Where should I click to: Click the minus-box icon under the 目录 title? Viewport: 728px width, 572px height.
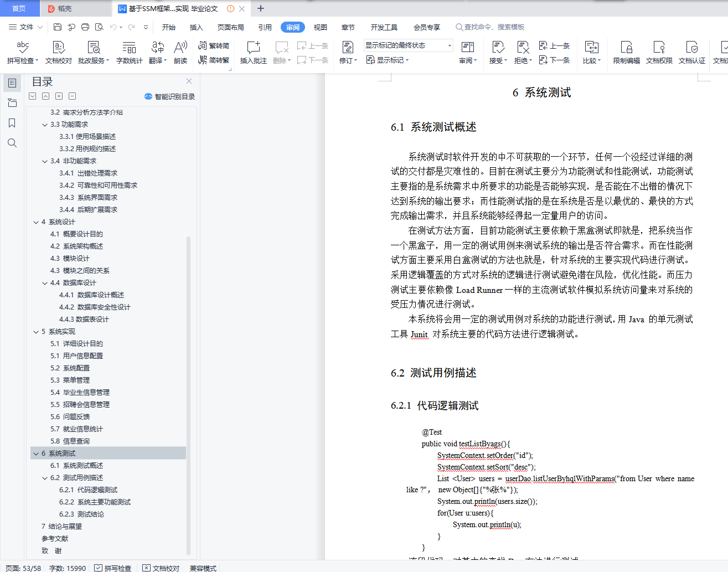click(x=73, y=96)
